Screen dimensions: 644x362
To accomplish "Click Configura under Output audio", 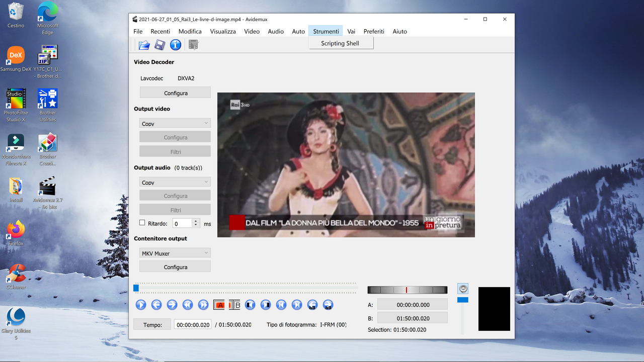I will point(175,196).
